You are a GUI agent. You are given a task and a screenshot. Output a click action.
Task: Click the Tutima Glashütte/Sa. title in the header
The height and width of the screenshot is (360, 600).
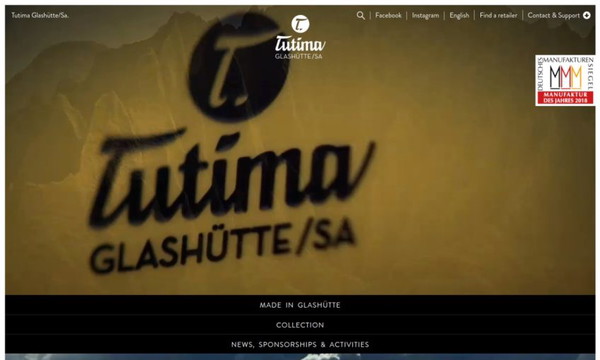pyautogui.click(x=40, y=15)
